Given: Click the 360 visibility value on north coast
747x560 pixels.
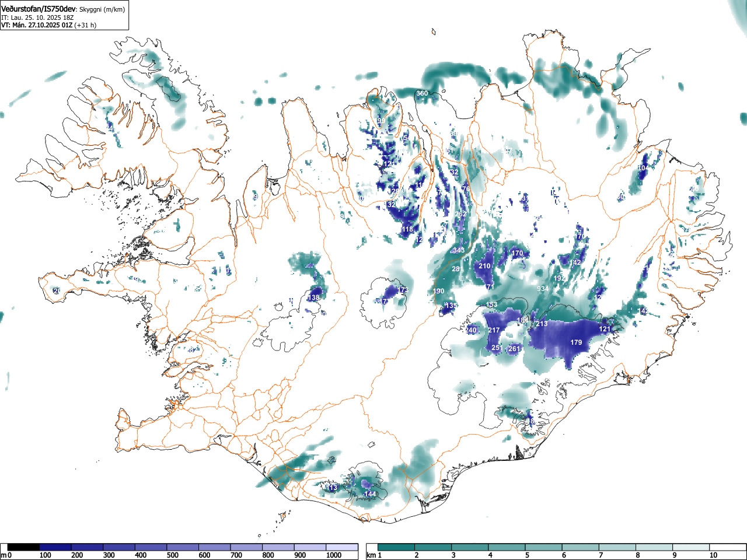Looking at the screenshot, I should [422, 93].
